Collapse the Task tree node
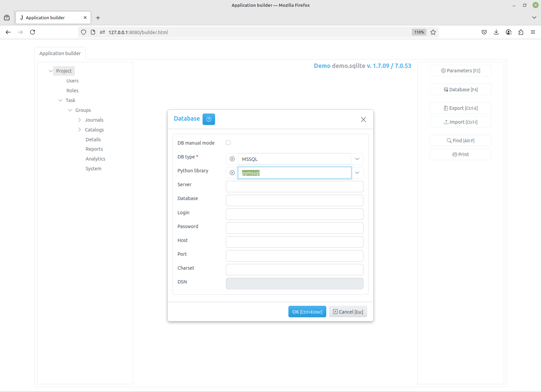Image resolution: width=541 pixels, height=392 pixels. click(61, 100)
